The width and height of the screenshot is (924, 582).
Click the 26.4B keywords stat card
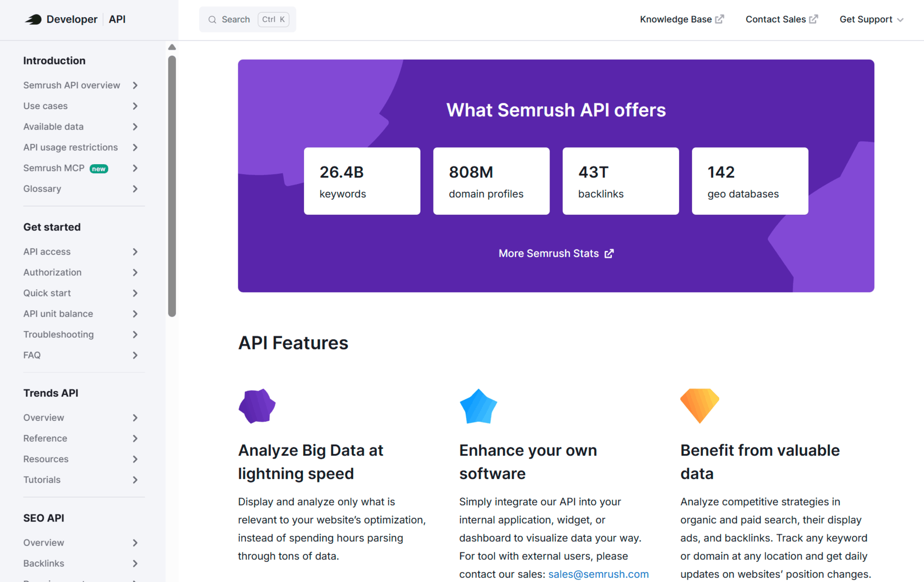click(x=362, y=181)
